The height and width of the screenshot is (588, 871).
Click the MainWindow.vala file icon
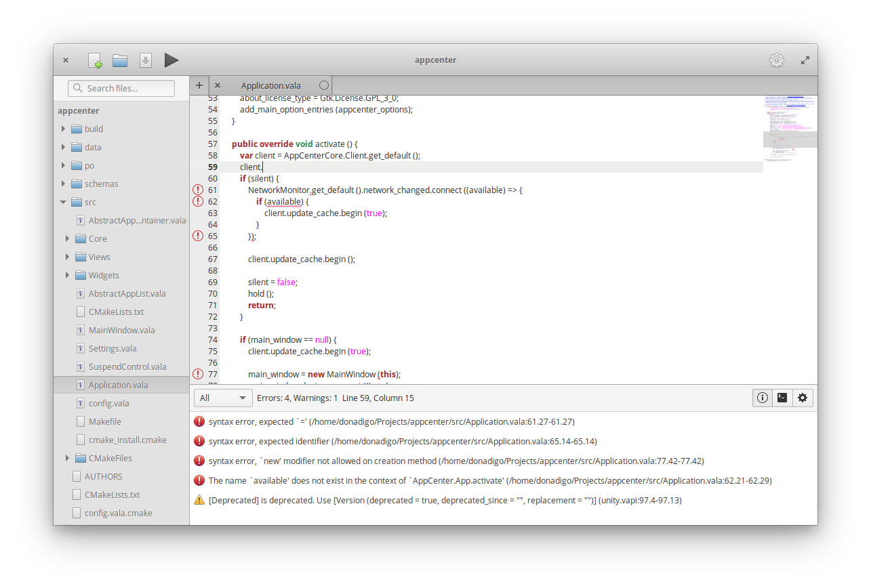point(81,330)
